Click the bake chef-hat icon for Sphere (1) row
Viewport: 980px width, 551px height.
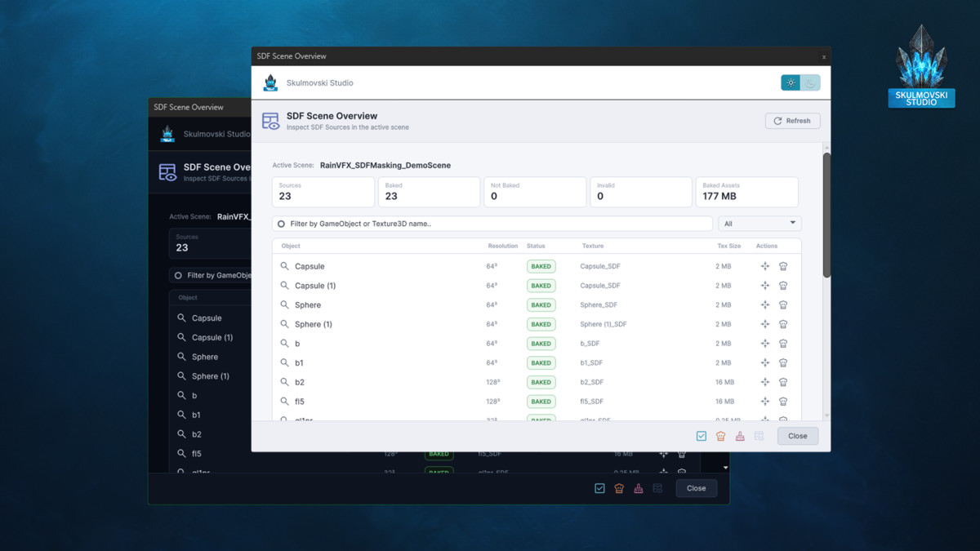(783, 324)
